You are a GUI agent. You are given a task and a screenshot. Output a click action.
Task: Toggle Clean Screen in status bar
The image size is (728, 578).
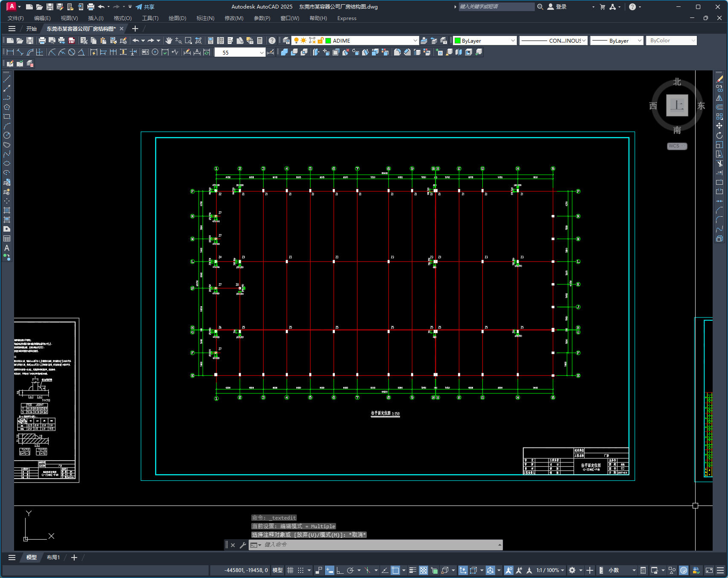pos(709,570)
